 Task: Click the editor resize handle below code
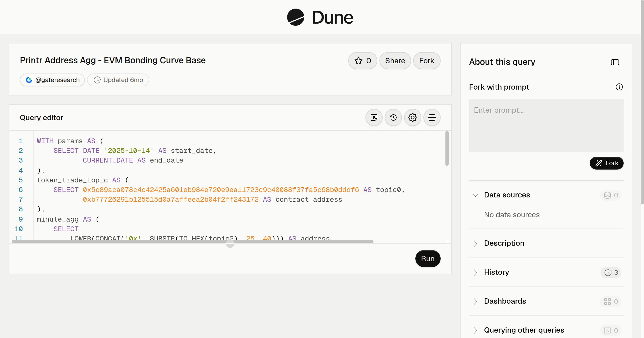[230, 244]
